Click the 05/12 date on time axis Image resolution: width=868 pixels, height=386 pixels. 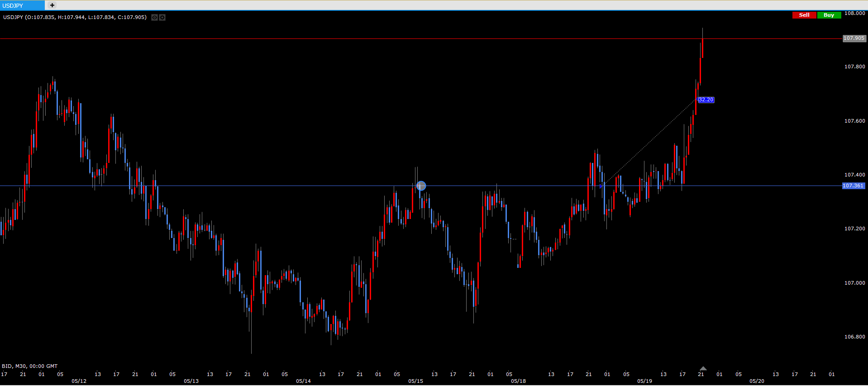79,381
